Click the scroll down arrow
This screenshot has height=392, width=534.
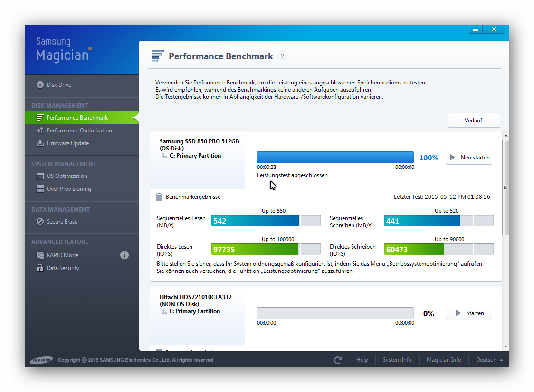pos(506,347)
